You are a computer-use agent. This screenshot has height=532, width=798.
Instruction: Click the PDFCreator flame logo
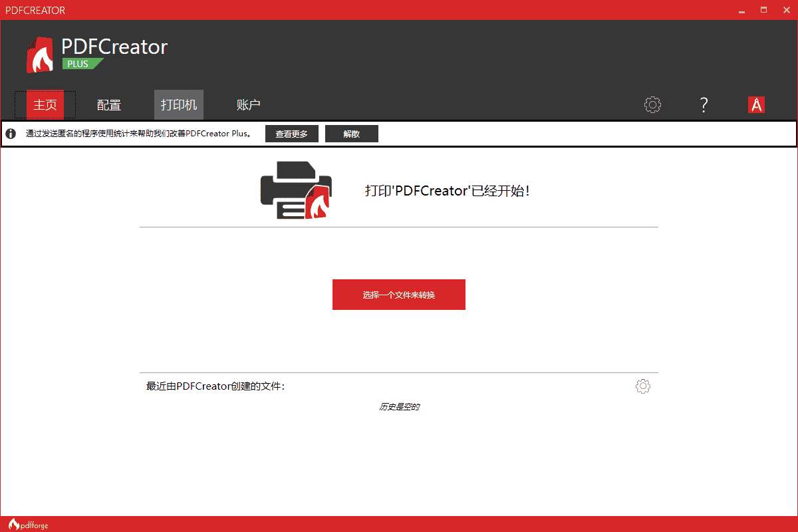tap(40, 52)
